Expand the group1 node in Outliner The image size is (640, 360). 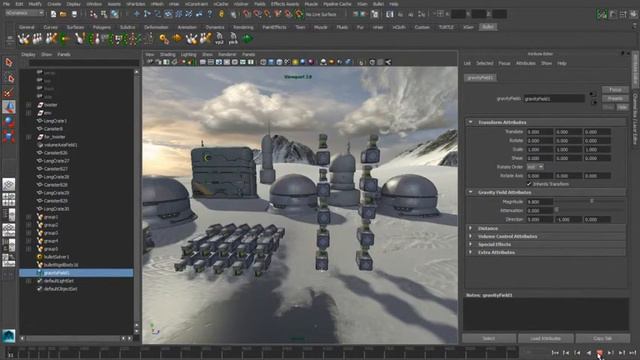[x=29, y=217]
